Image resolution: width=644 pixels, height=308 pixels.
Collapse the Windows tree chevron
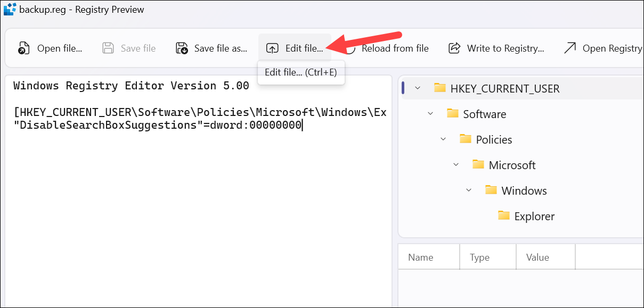pos(469,190)
